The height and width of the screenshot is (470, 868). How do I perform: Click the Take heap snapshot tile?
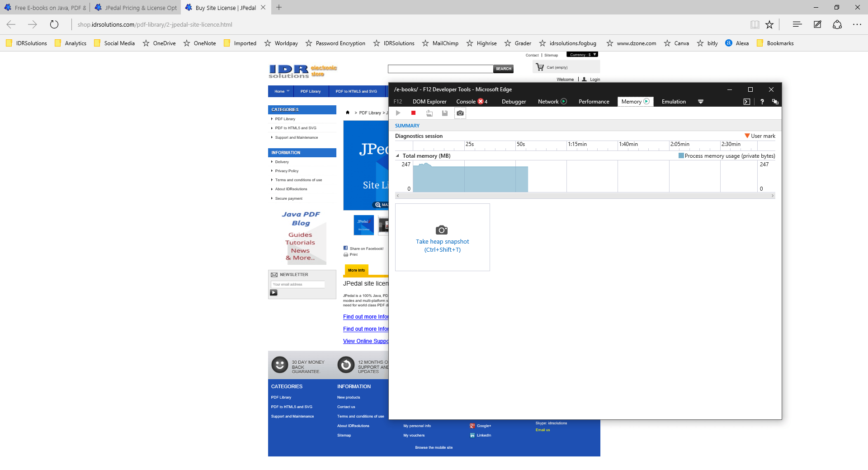pyautogui.click(x=442, y=237)
